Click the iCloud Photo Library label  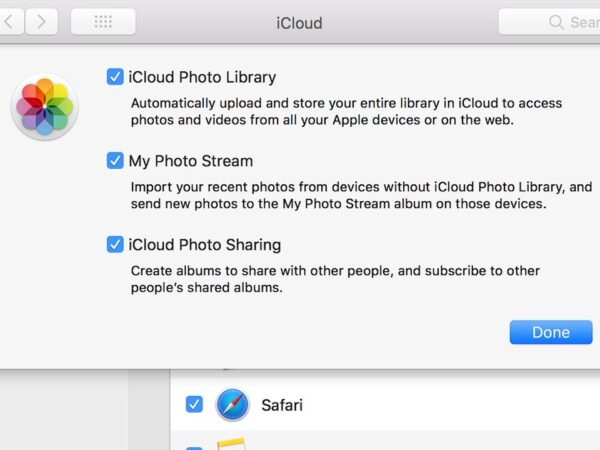click(202, 77)
